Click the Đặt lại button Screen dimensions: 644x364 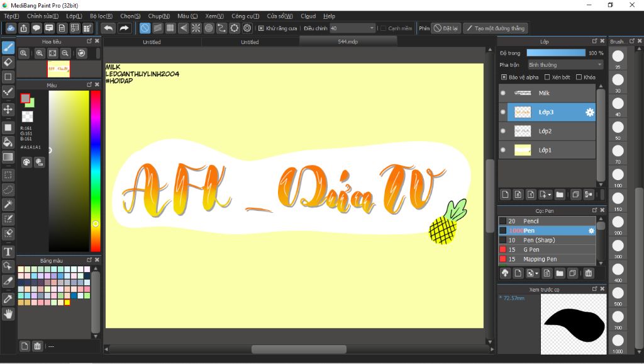(445, 28)
